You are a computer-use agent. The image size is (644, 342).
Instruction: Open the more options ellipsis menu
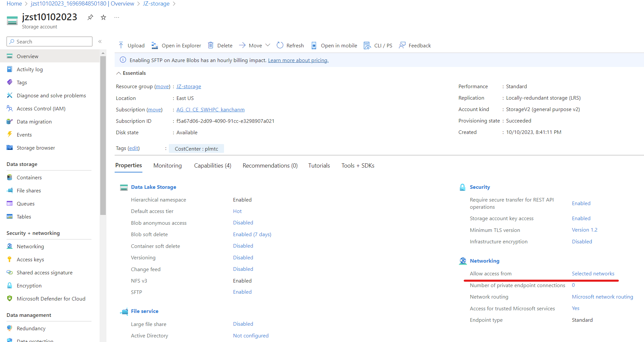coord(117,17)
